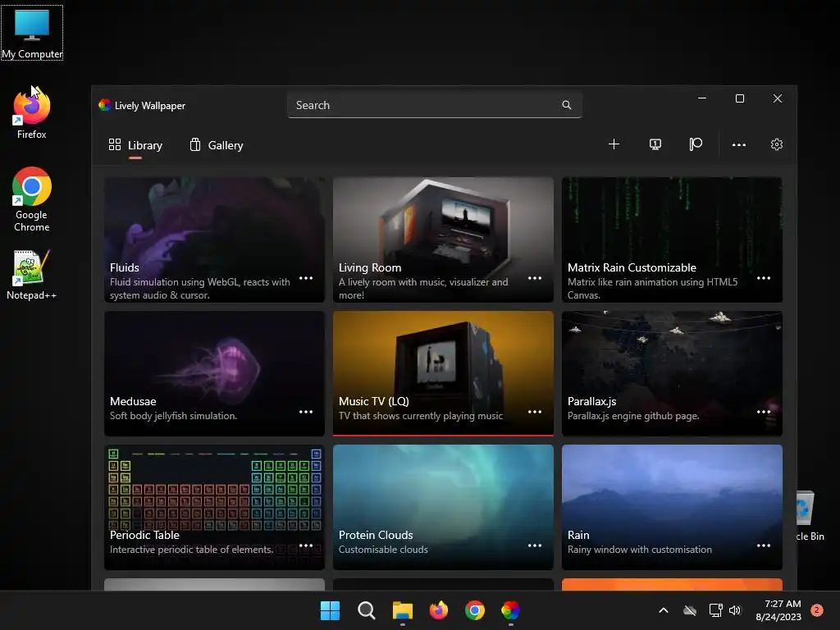Open Lively Wallpaper settings gear
840x630 pixels.
(777, 144)
